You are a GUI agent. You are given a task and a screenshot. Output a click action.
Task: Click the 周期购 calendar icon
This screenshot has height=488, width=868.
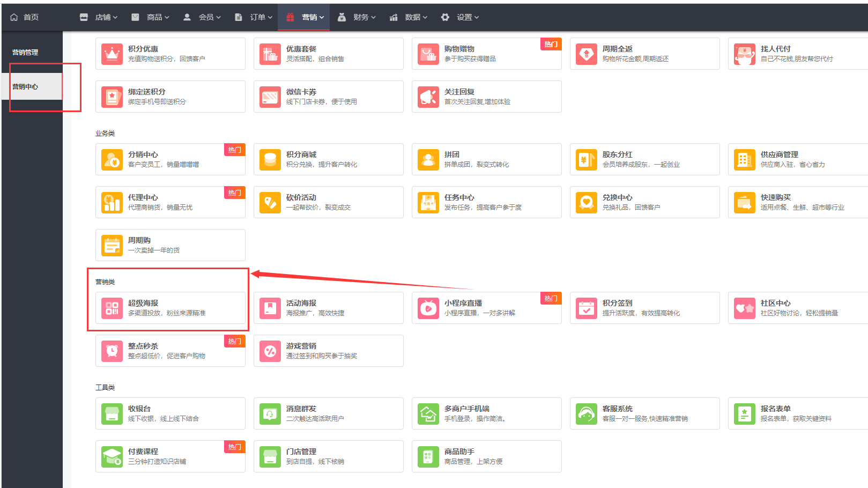112,245
